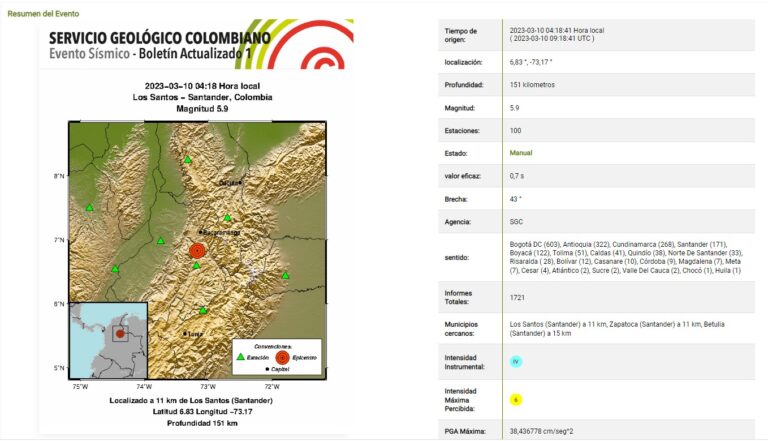Click the easternmost green station triangle
Screen dimensions: 768x441
285,276
